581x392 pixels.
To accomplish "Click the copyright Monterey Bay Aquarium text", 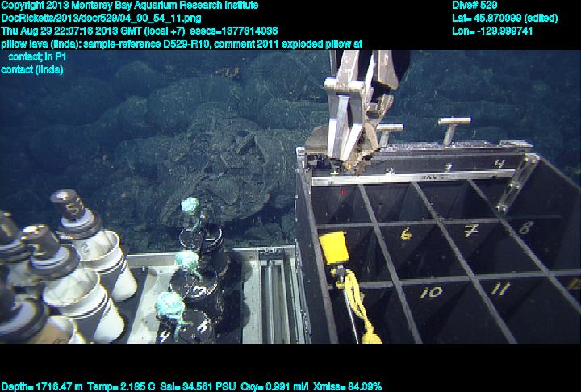I will 129,6.
